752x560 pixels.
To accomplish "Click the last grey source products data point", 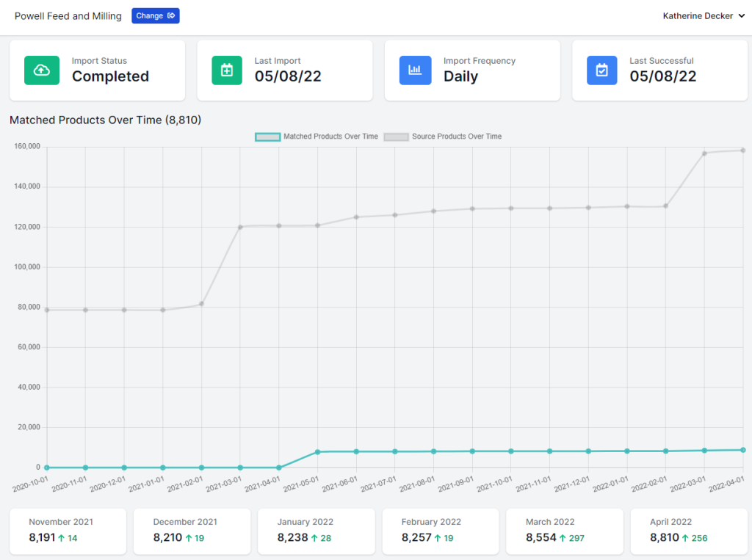I will coord(743,150).
